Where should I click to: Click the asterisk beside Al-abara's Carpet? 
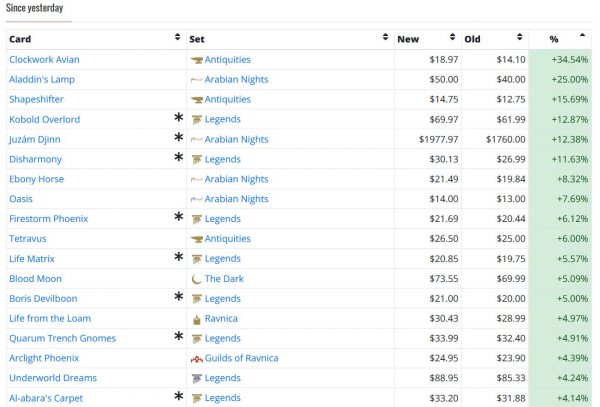(179, 397)
